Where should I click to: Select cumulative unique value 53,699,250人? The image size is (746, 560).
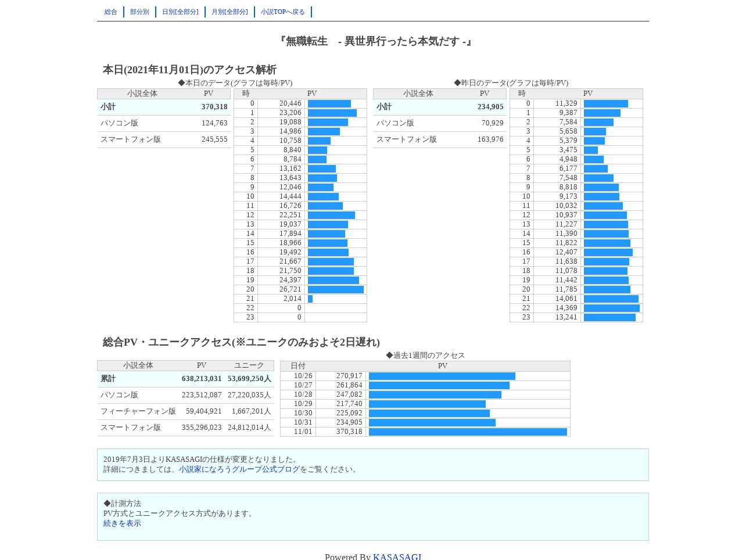click(x=249, y=379)
